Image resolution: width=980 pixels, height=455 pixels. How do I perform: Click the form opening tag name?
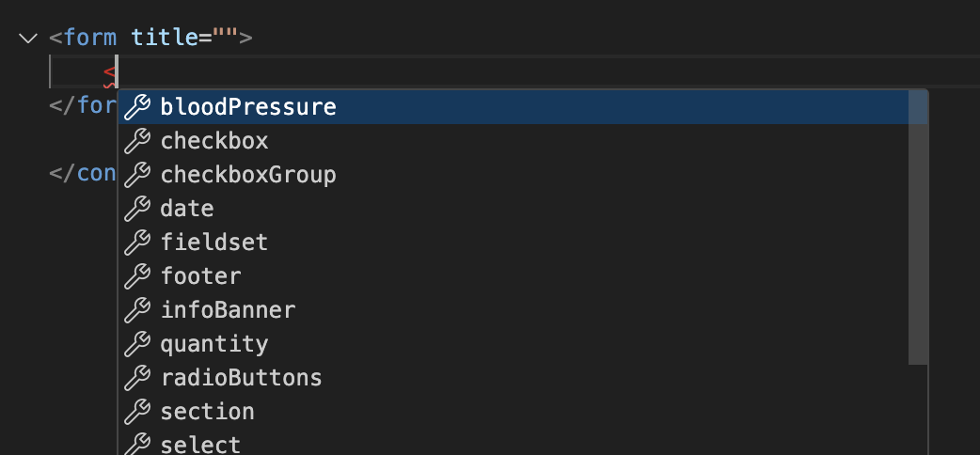coord(90,39)
